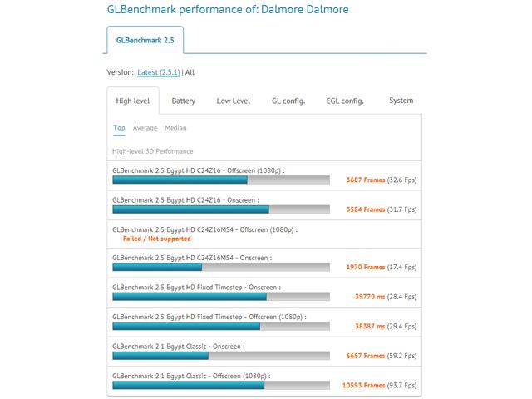The width and height of the screenshot is (532, 399).
Task: Open the Battery tab
Action: click(183, 101)
